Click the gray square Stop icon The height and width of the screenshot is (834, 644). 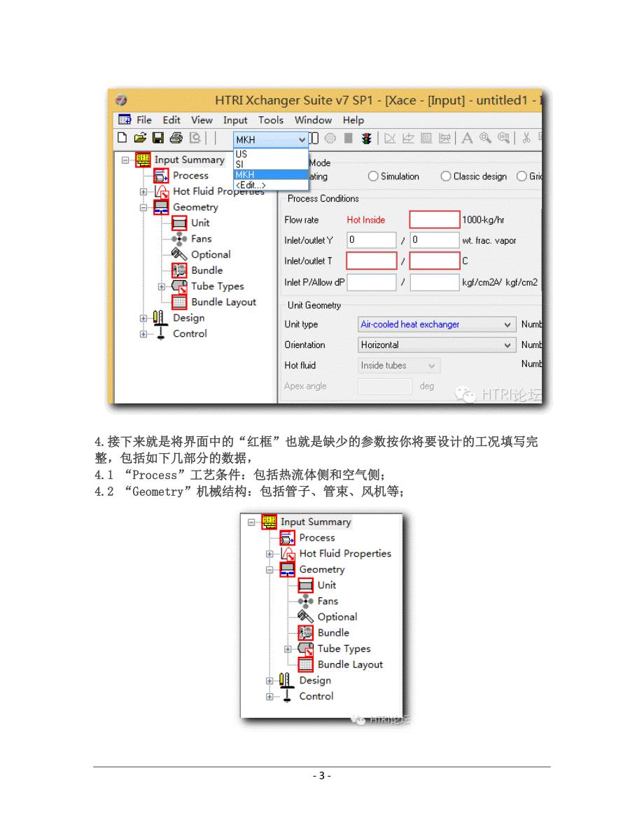(349, 138)
